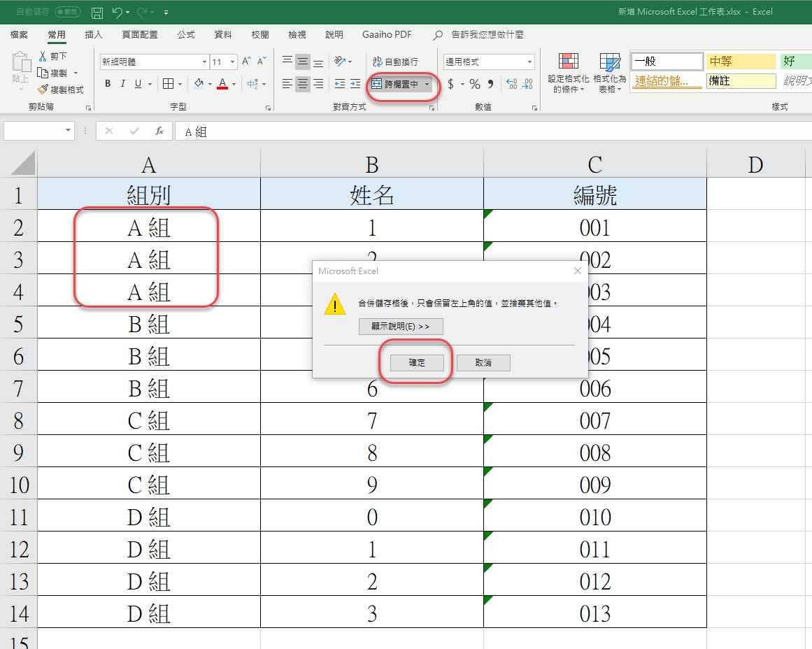The height and width of the screenshot is (649, 812).
Task: Click 確定 in the merge warning dialog
Action: 417,363
